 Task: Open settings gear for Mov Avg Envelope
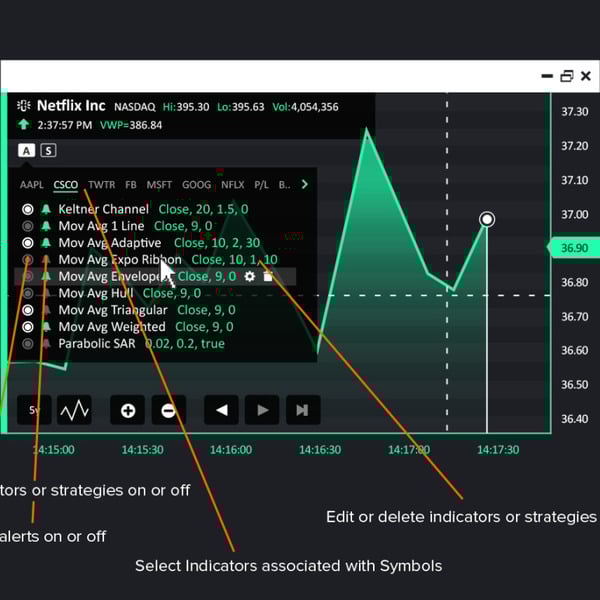pyautogui.click(x=249, y=276)
